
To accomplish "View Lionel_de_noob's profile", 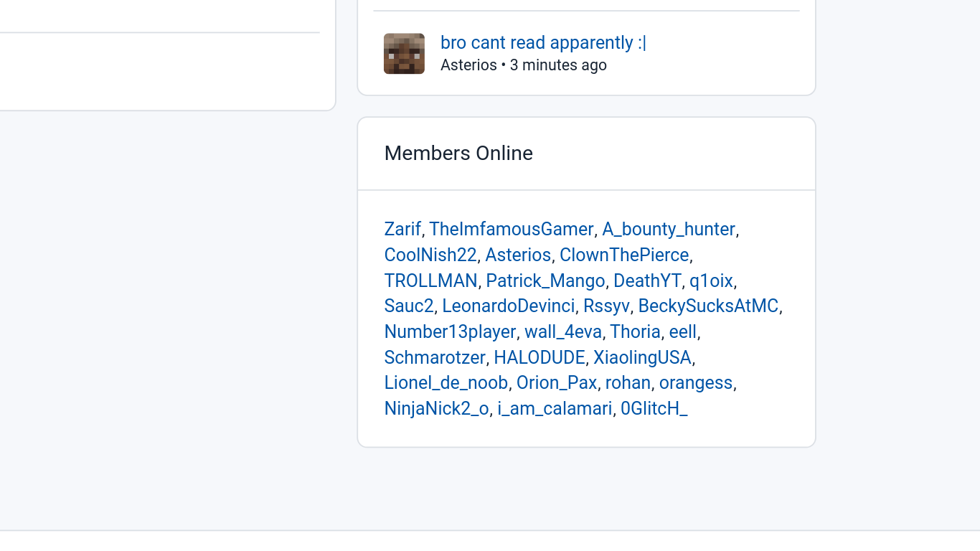I will click(446, 382).
